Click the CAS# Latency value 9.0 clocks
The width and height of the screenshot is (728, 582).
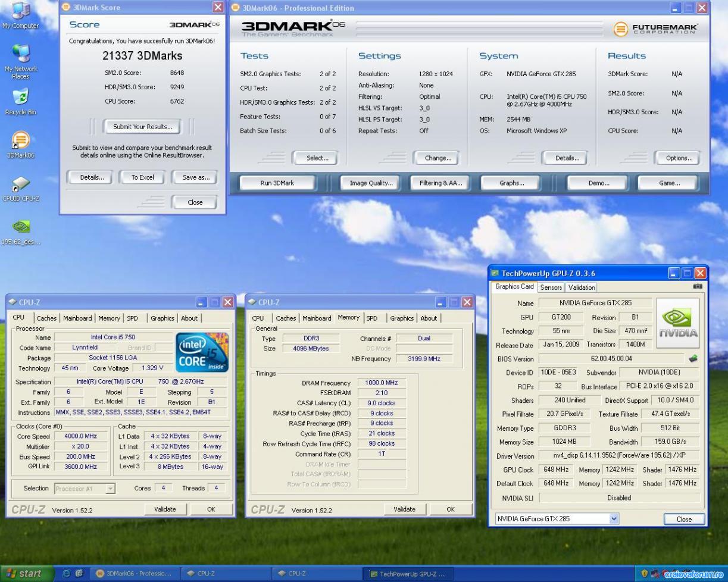[382, 403]
